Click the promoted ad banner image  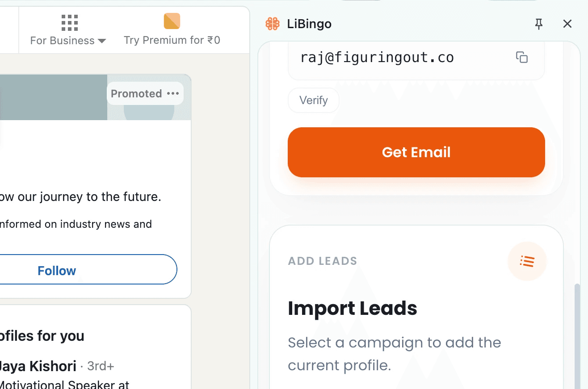54,97
